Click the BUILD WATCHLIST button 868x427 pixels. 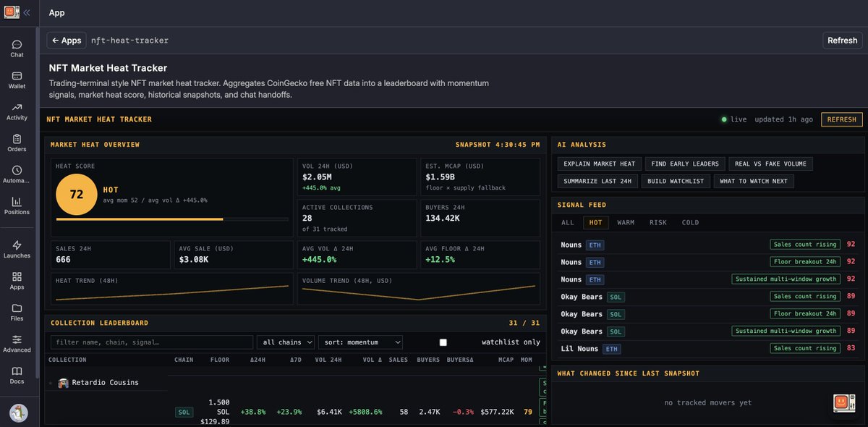pos(676,181)
